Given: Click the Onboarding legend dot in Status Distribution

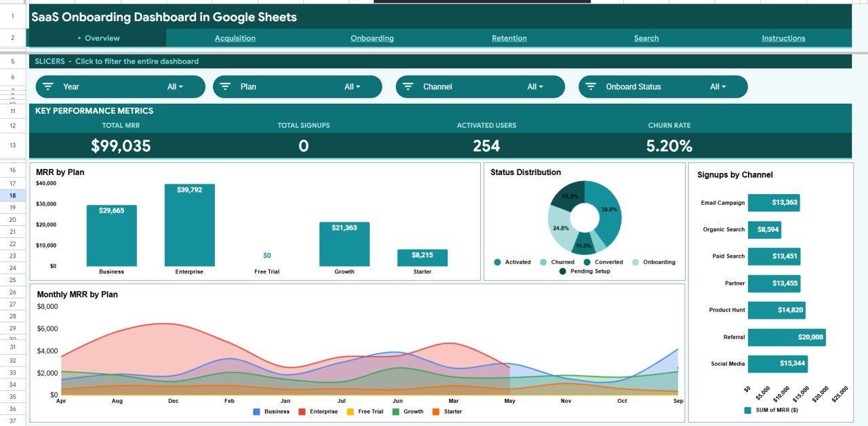Looking at the screenshot, I should click(x=635, y=262).
